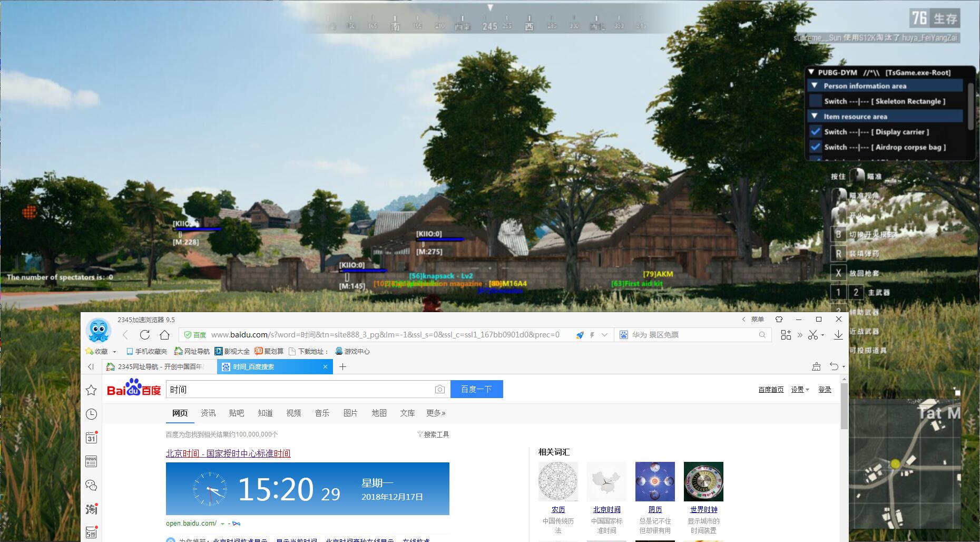The height and width of the screenshot is (542, 980).
Task: Open the 北京时间 国家授时中心 result link
Action: pos(228,453)
